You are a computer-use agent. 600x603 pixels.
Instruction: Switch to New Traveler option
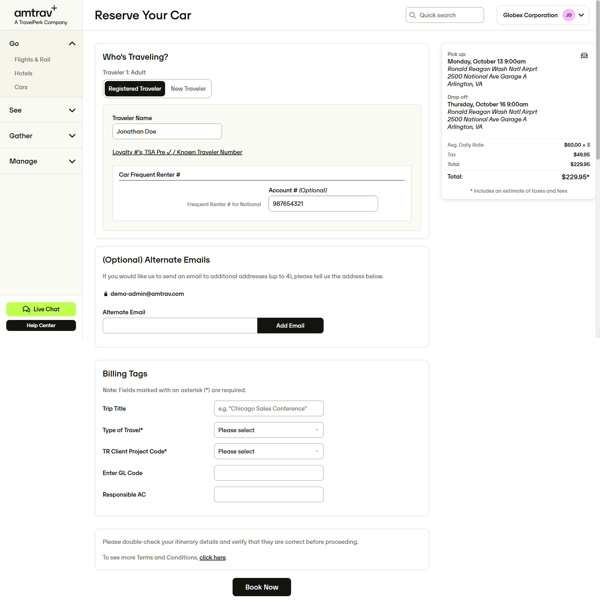click(x=188, y=89)
